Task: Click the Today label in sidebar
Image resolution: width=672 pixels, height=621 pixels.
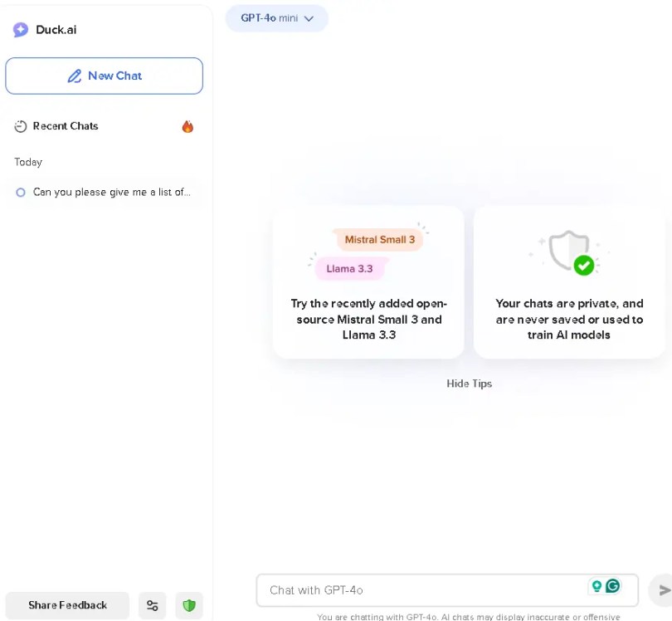Action: pyautogui.click(x=28, y=162)
